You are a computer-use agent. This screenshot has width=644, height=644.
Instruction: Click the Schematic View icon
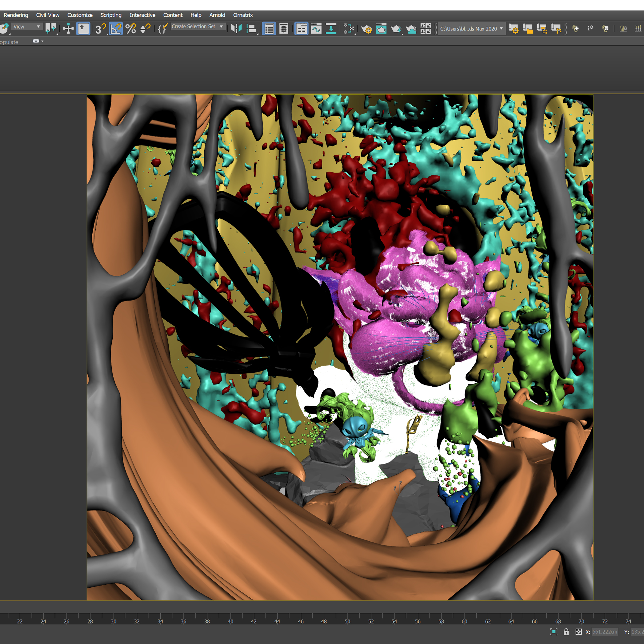[x=331, y=29]
